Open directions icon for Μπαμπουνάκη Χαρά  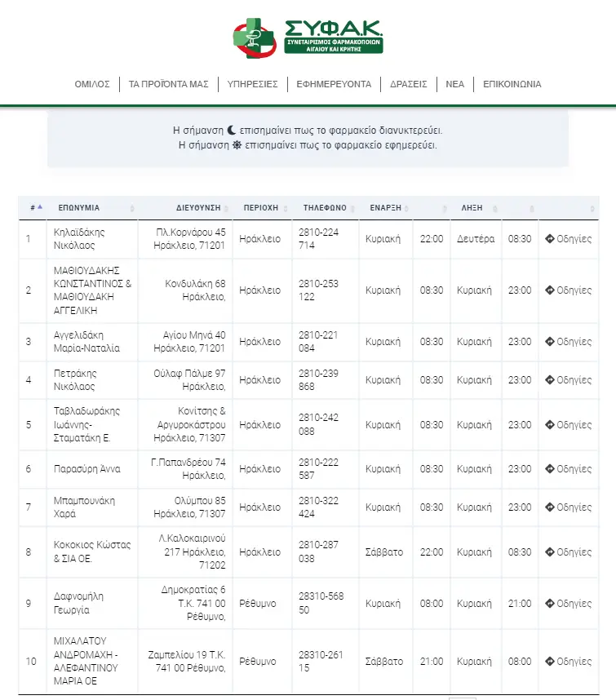point(549,507)
